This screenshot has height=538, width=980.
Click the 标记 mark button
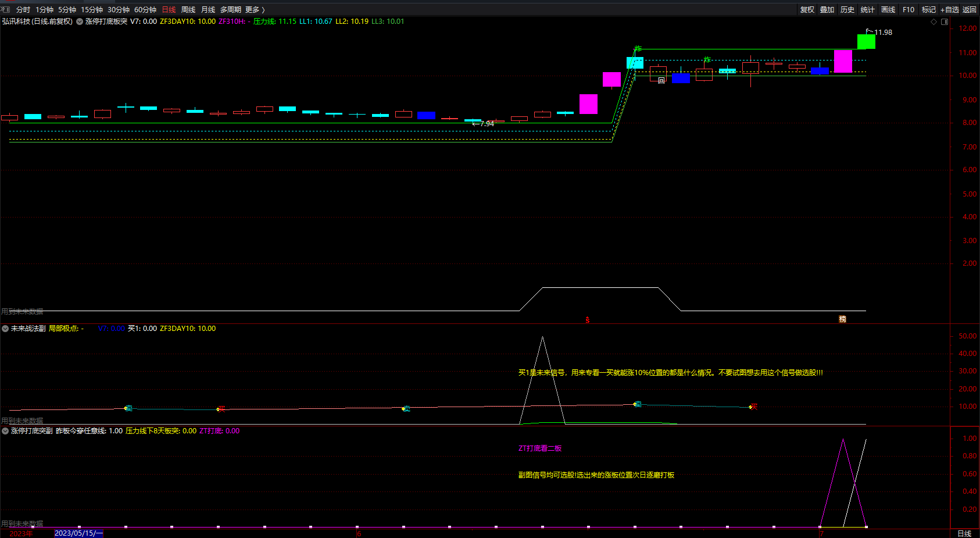(929, 9)
